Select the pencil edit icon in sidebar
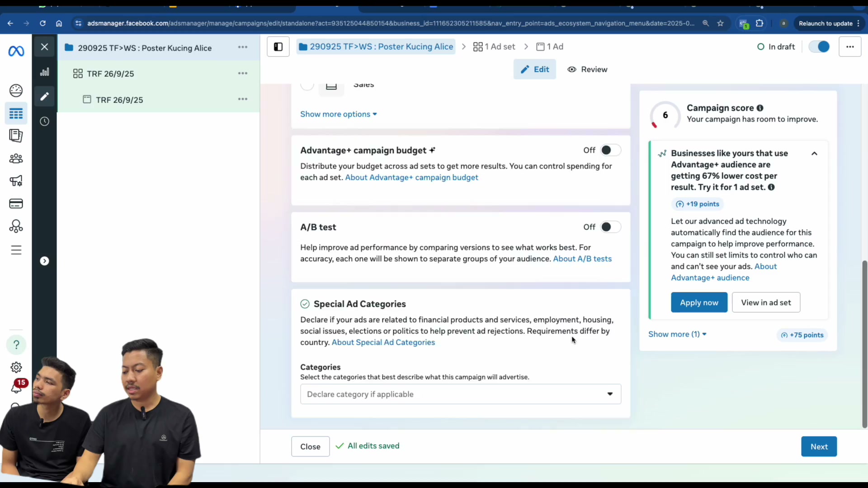The height and width of the screenshot is (488, 868). [x=44, y=96]
